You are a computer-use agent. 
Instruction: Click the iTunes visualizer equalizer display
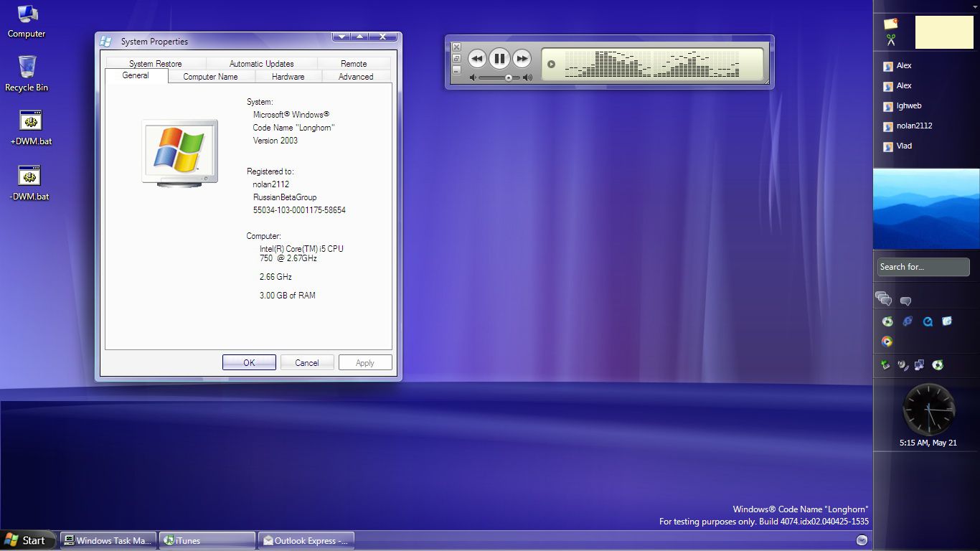click(652, 64)
